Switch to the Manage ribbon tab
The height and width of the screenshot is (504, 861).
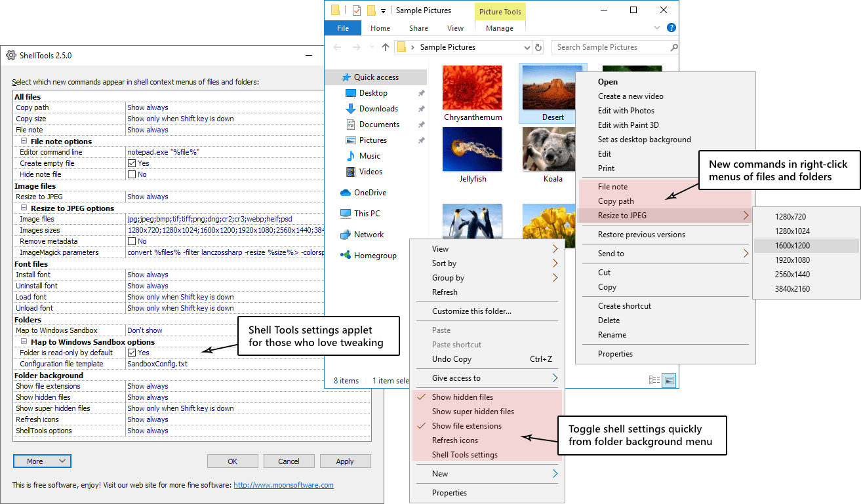point(500,28)
